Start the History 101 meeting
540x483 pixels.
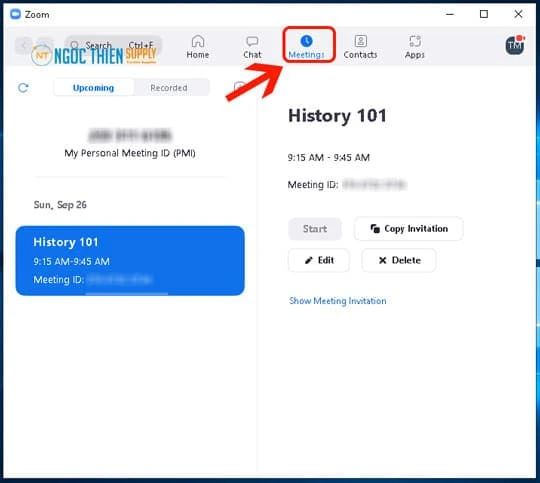click(x=315, y=229)
